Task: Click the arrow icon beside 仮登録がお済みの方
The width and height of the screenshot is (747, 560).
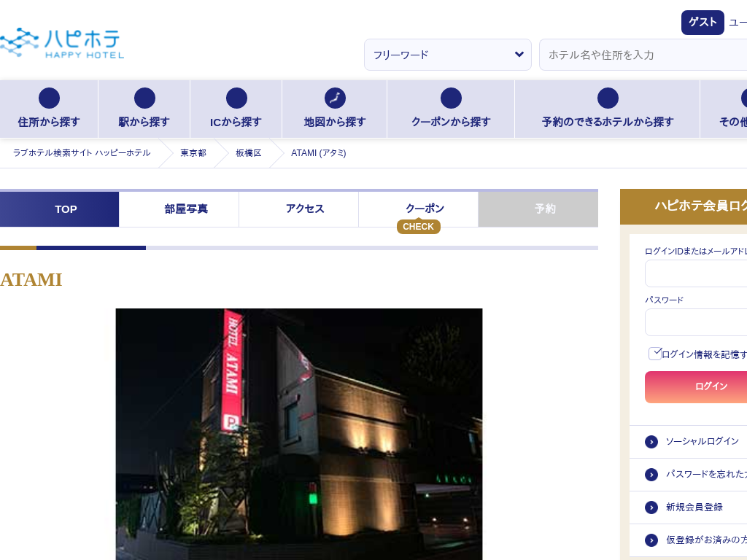Action: click(x=651, y=540)
